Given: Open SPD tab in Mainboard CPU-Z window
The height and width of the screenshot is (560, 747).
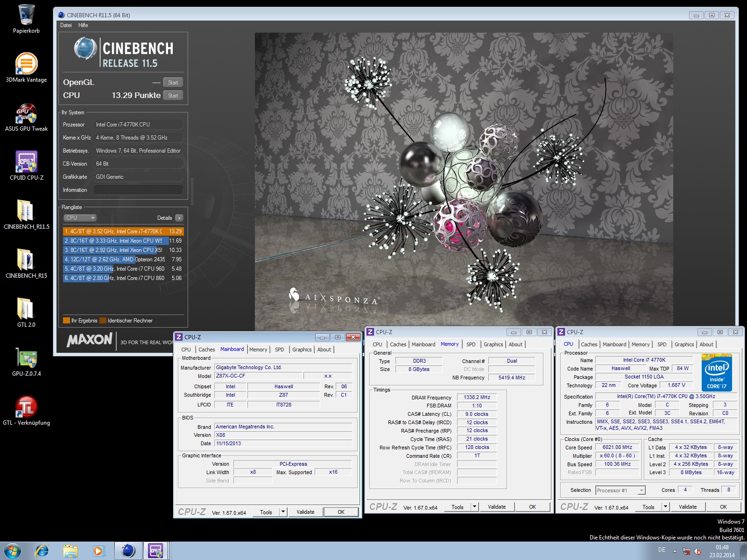Looking at the screenshot, I should [x=279, y=350].
